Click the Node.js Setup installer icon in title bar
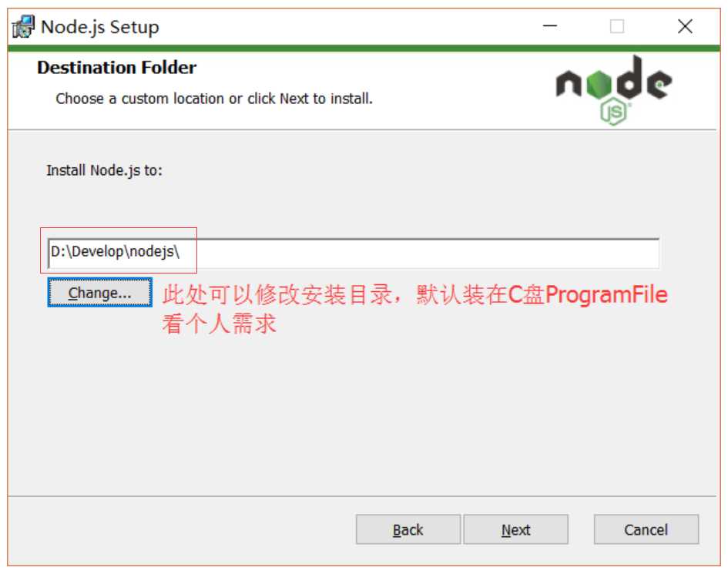Screen dimensions: 728x574 click(x=23, y=26)
